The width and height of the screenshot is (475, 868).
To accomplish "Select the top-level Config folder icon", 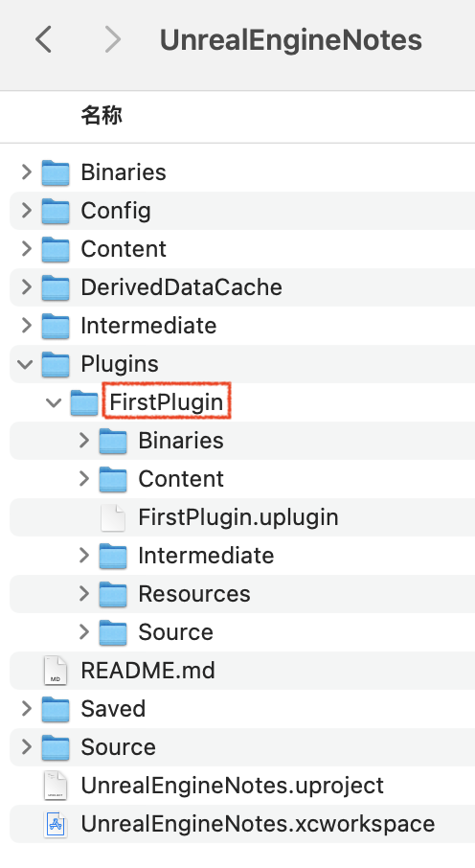I will pyautogui.click(x=56, y=211).
